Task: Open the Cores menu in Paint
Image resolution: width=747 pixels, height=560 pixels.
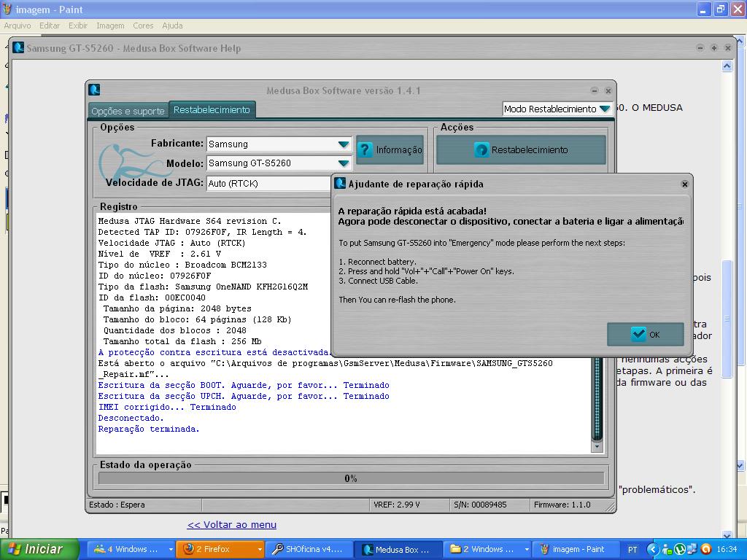Action: tap(143, 26)
